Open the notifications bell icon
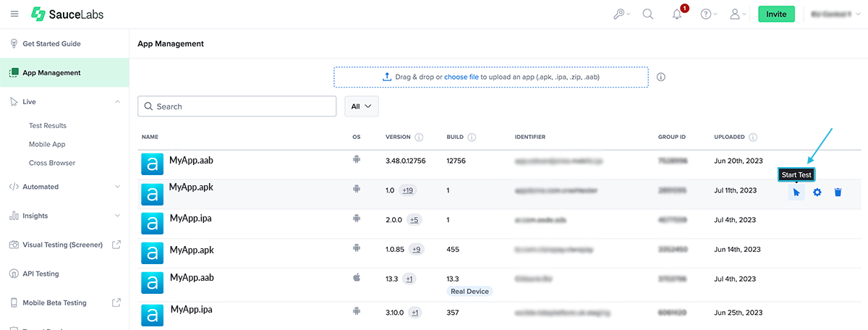 point(677,14)
